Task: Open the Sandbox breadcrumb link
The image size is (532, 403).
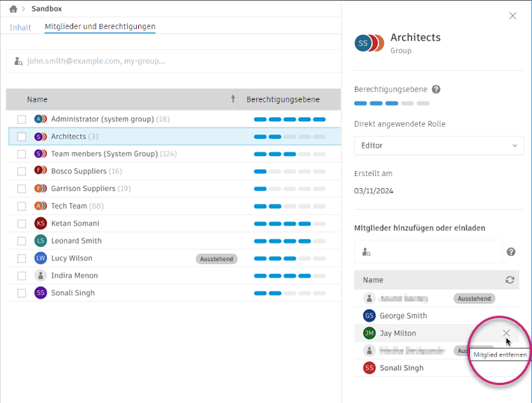Action: pos(47,9)
